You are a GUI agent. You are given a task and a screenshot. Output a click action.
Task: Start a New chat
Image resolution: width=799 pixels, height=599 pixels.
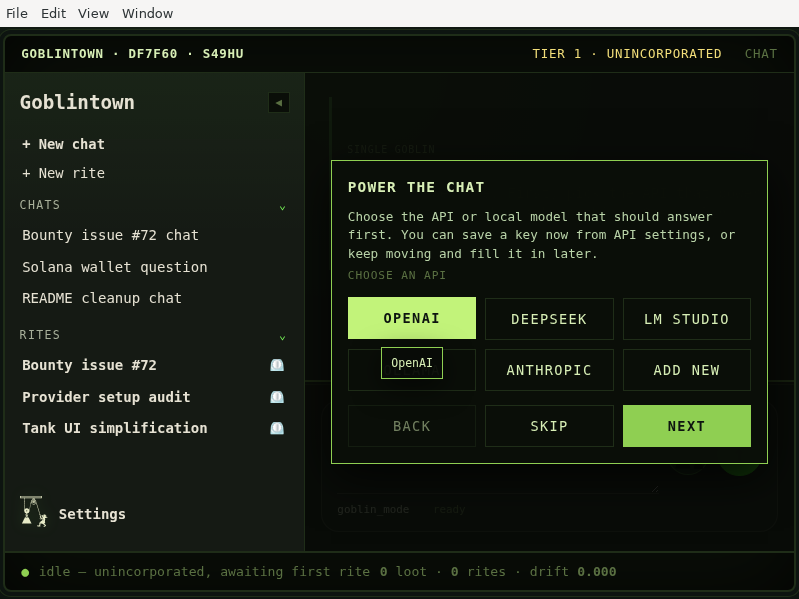point(63,144)
